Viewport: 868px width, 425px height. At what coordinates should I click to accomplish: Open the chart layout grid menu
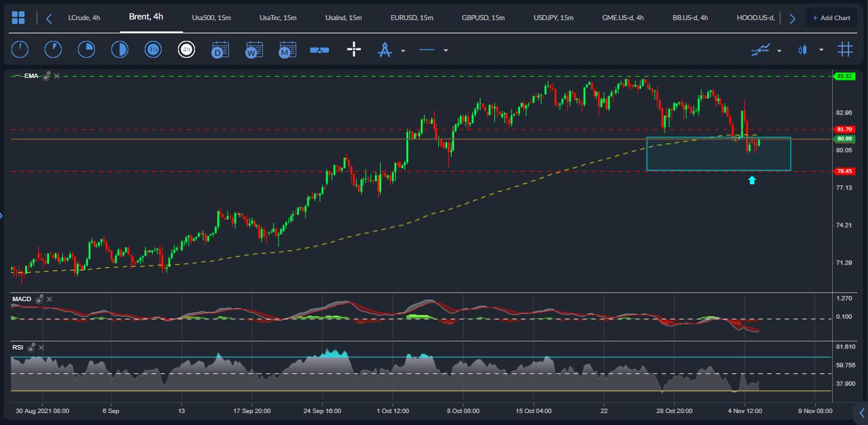pyautogui.click(x=18, y=18)
